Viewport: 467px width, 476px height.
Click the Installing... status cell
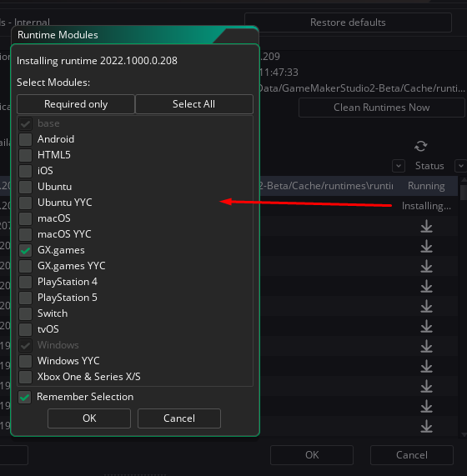426,206
